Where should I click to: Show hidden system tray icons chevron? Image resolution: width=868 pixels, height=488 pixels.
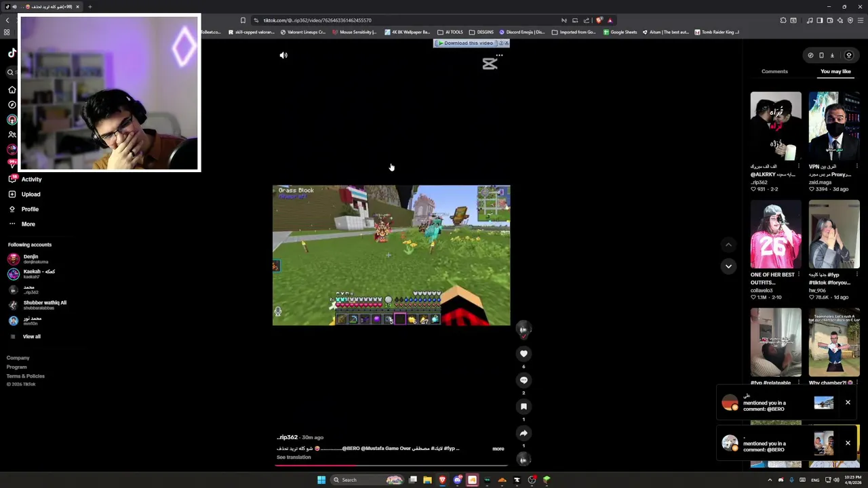click(770, 480)
